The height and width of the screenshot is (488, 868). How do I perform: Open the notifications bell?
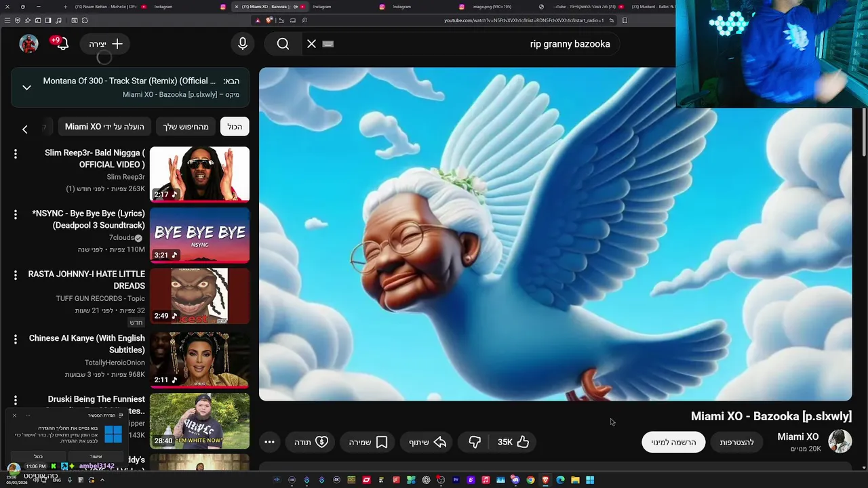tap(62, 44)
